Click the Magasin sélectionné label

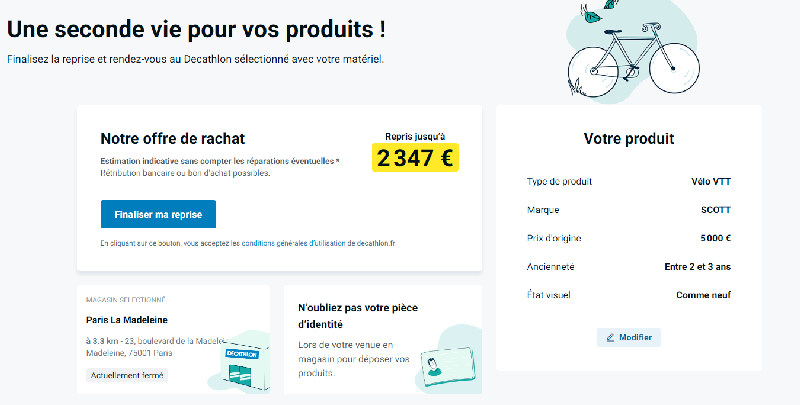pyautogui.click(x=126, y=300)
